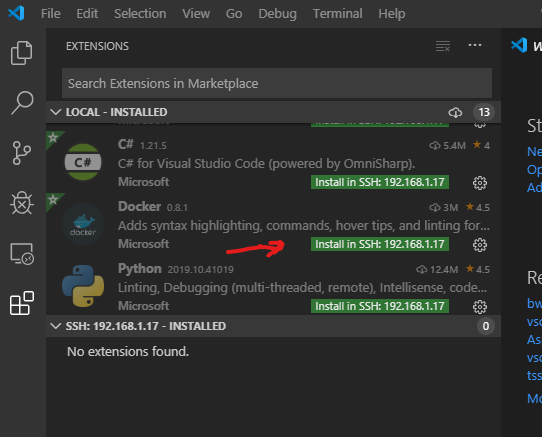
Task: Collapse the SSH: 192.168.1.17 - INSTALLED section
Action: 55,326
